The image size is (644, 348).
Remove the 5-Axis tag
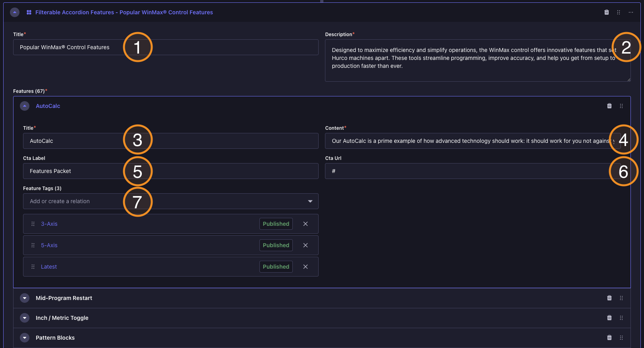306,245
